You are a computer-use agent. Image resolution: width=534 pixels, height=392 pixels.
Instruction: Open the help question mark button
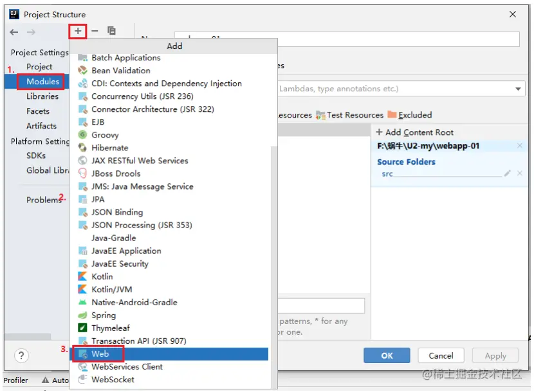(x=21, y=355)
